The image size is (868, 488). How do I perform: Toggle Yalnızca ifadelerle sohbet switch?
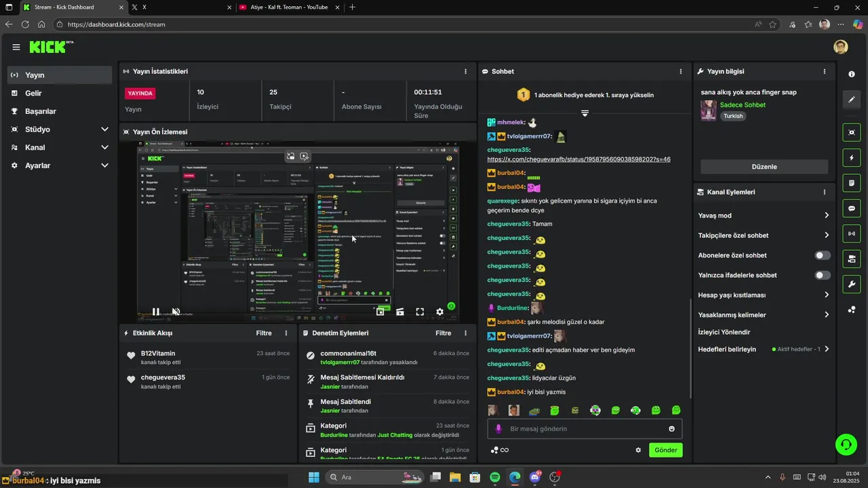(822, 275)
